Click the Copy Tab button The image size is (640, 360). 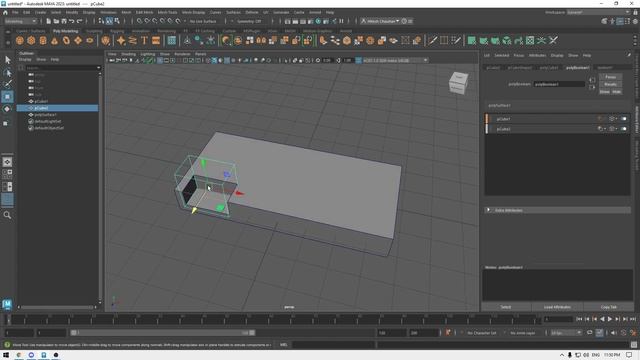pos(609,307)
